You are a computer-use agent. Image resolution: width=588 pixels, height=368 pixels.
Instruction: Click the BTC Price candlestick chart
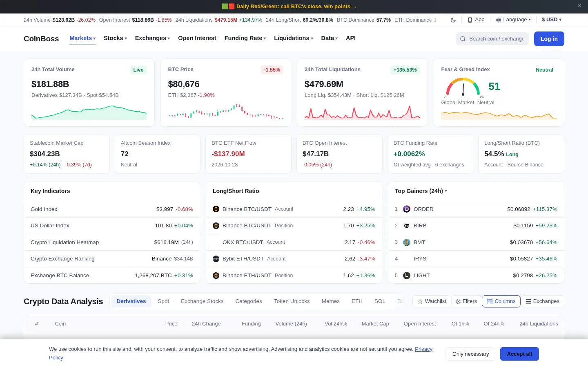point(226,111)
